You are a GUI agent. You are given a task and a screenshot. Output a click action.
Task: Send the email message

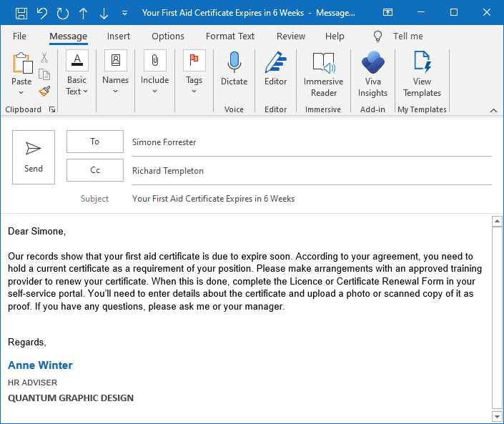pos(34,157)
